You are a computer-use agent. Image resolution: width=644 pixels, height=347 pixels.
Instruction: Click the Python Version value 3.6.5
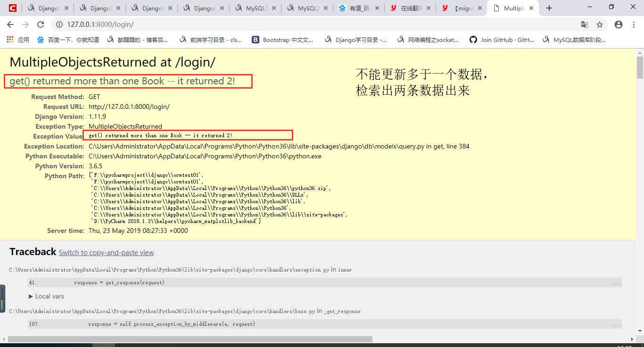pos(95,166)
